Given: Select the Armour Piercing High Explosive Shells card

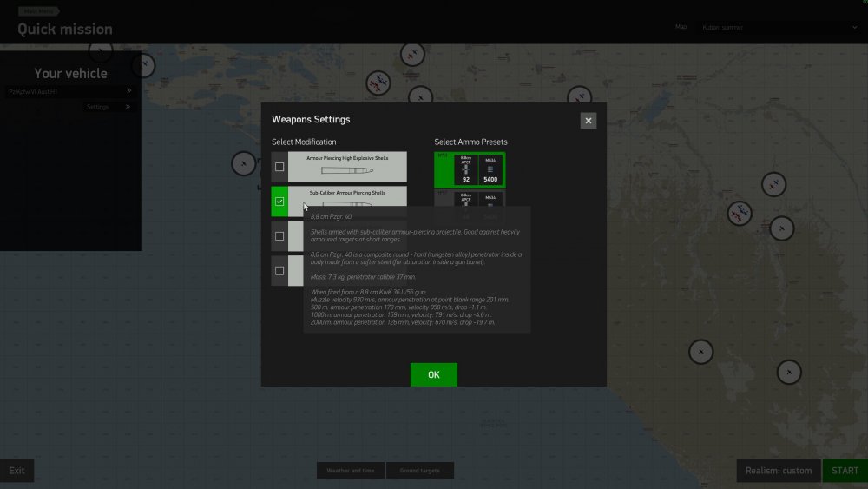Looking at the screenshot, I should click(x=347, y=167).
